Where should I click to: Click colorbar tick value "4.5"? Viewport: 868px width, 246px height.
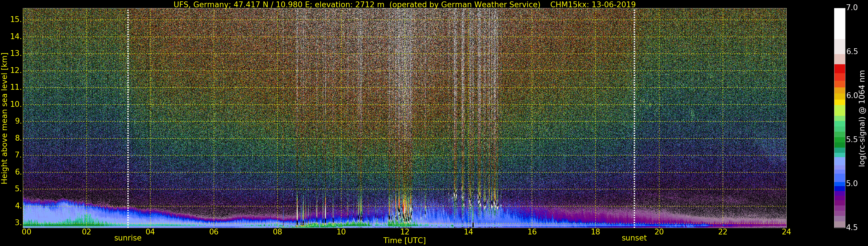pos(852,227)
